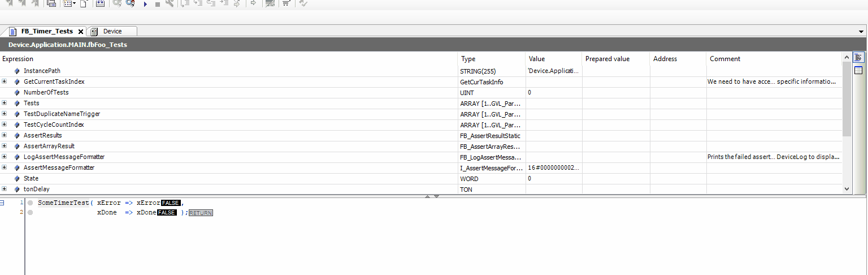This screenshot has width=868, height=275.
Task: Click the blue Start play arrow icon
Action: click(x=145, y=4)
